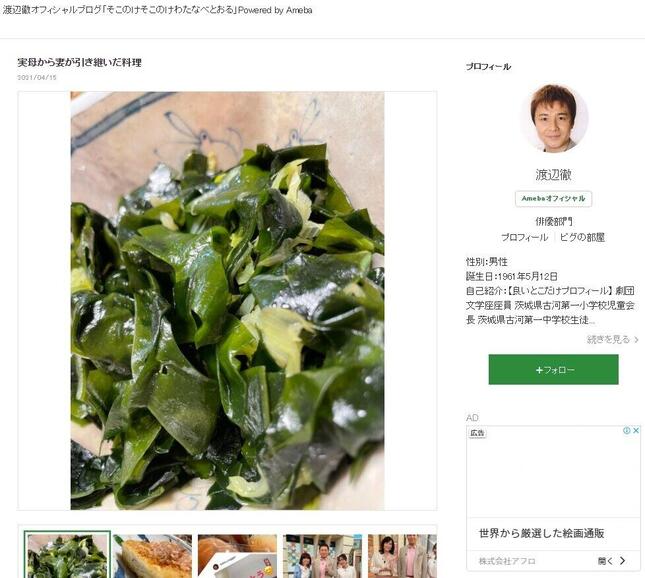Select the last partially visible people thumbnail
Image resolution: width=645 pixels, height=578 pixels.
click(402, 556)
